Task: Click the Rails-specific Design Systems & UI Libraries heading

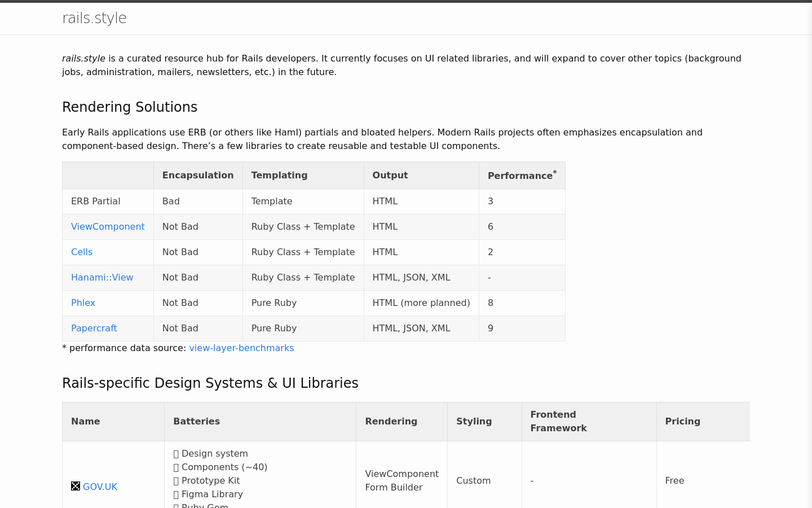Action: point(210,383)
